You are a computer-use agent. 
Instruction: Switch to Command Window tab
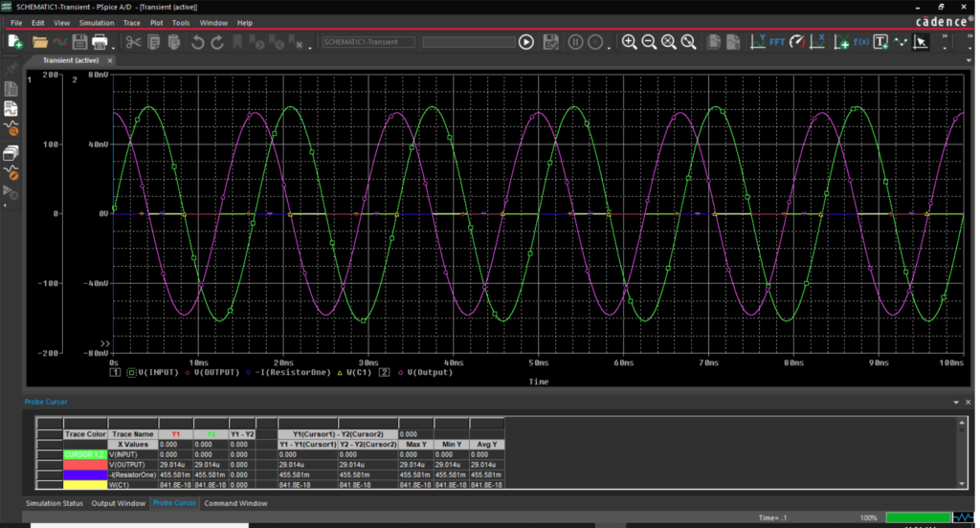(235, 503)
